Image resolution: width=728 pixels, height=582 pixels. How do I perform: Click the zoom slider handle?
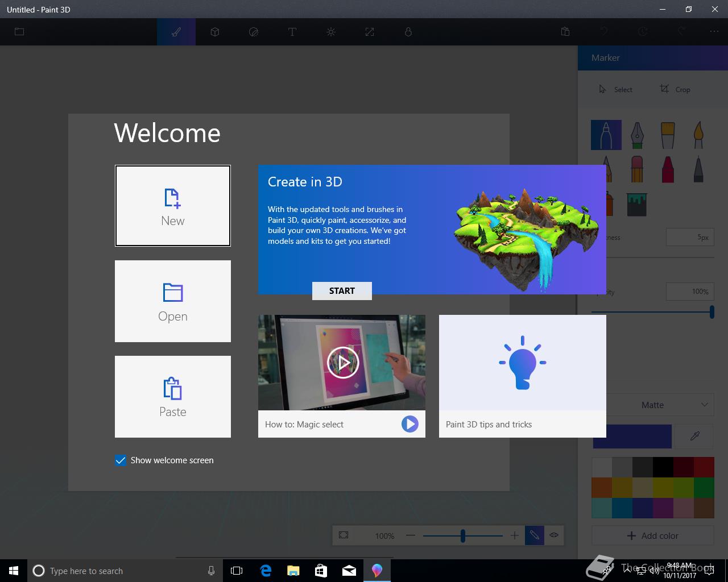[x=463, y=535]
